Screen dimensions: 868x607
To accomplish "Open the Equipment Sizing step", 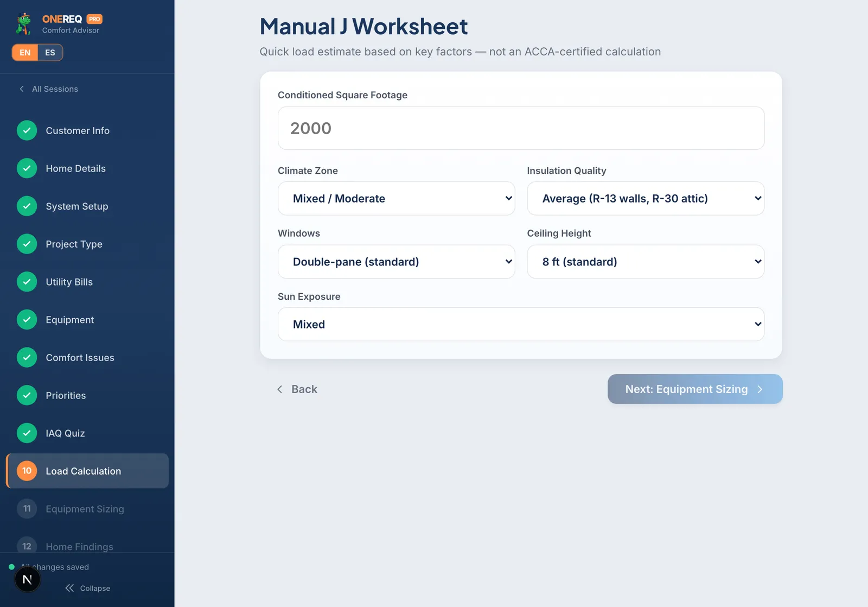I will 87,509.
